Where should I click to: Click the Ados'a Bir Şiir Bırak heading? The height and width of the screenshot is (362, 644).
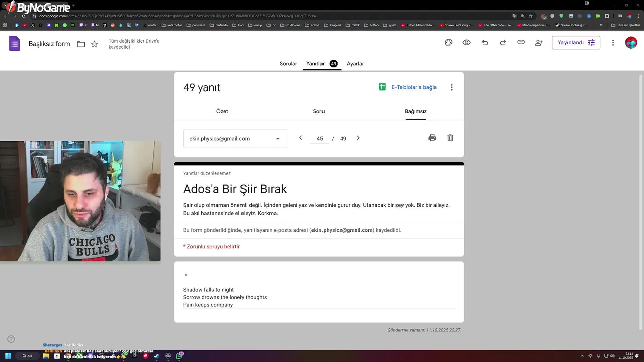point(235,189)
